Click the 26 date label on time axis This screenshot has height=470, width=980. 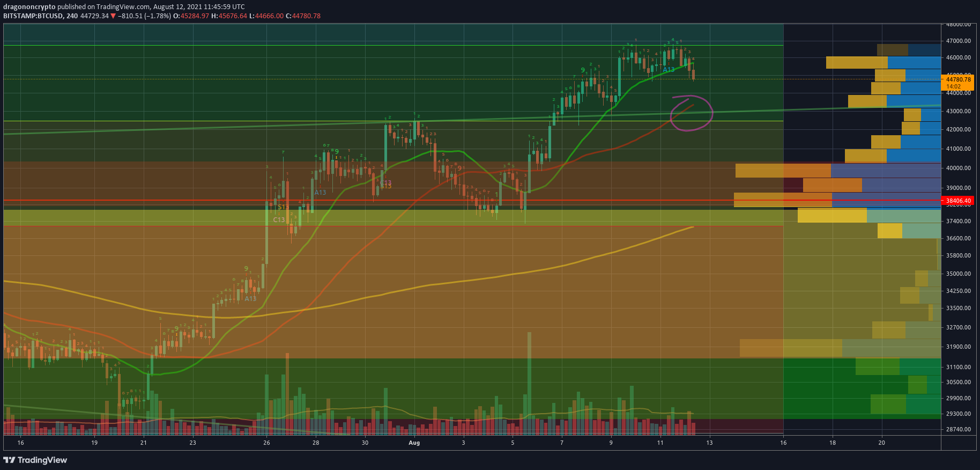point(266,443)
